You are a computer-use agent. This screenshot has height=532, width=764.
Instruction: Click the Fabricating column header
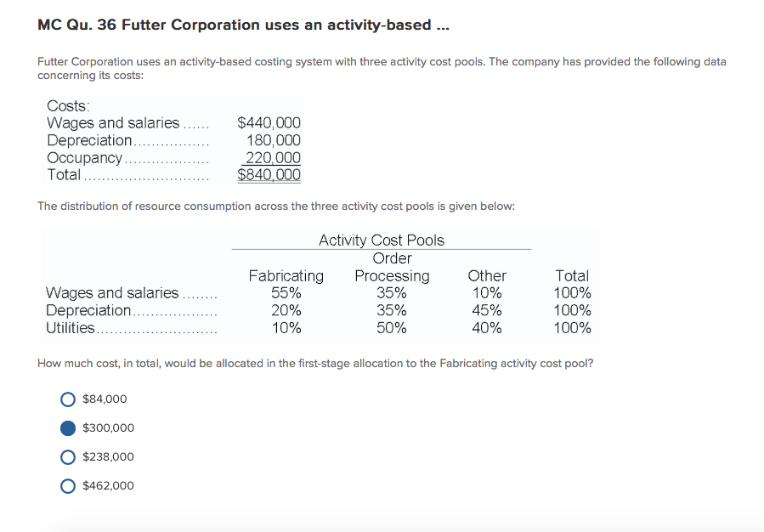click(286, 275)
